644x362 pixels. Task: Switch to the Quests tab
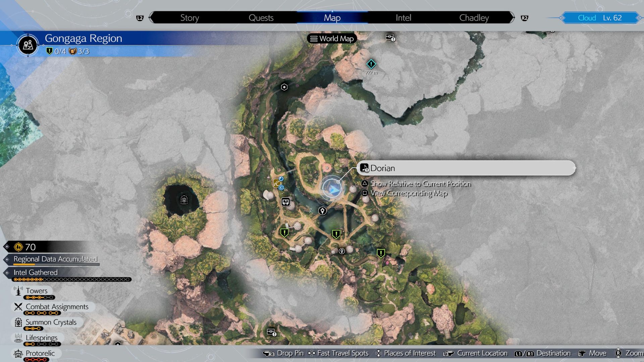click(261, 18)
